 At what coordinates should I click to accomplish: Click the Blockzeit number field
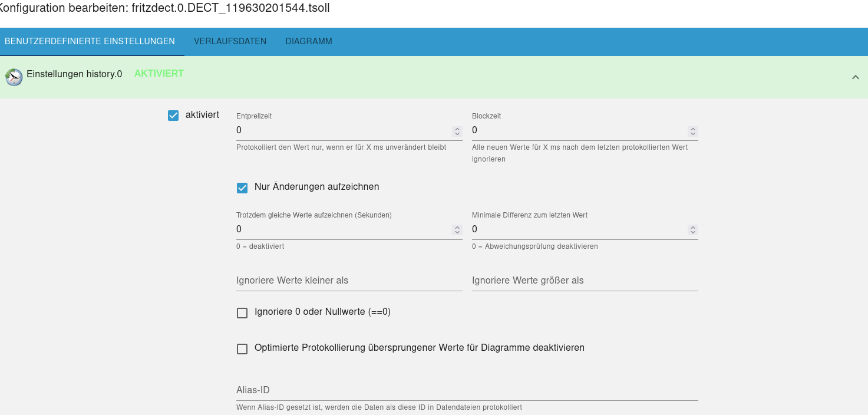[577, 130]
